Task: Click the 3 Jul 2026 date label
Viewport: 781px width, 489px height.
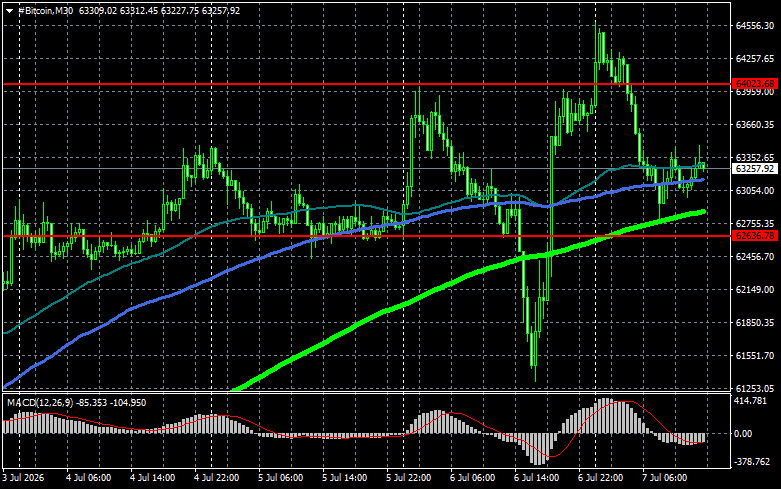Action: click(x=23, y=478)
